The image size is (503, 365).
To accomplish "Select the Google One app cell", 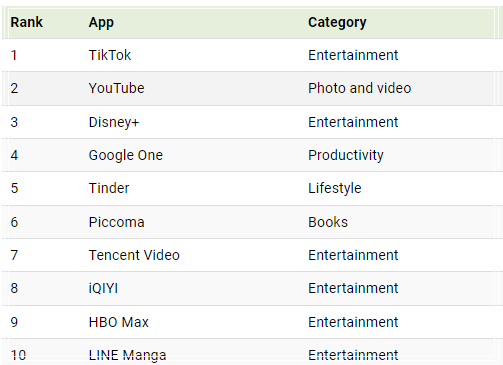I will click(x=126, y=155).
